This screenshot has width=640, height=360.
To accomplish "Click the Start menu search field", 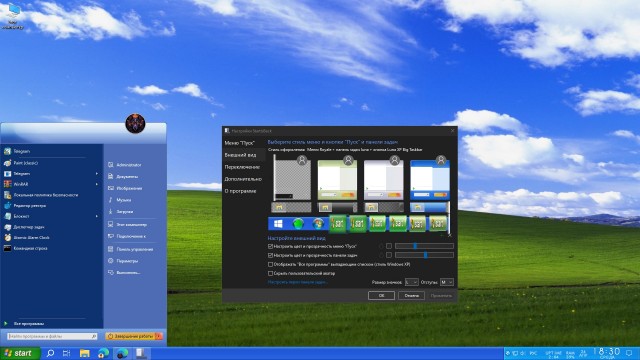I will [x=52, y=336].
